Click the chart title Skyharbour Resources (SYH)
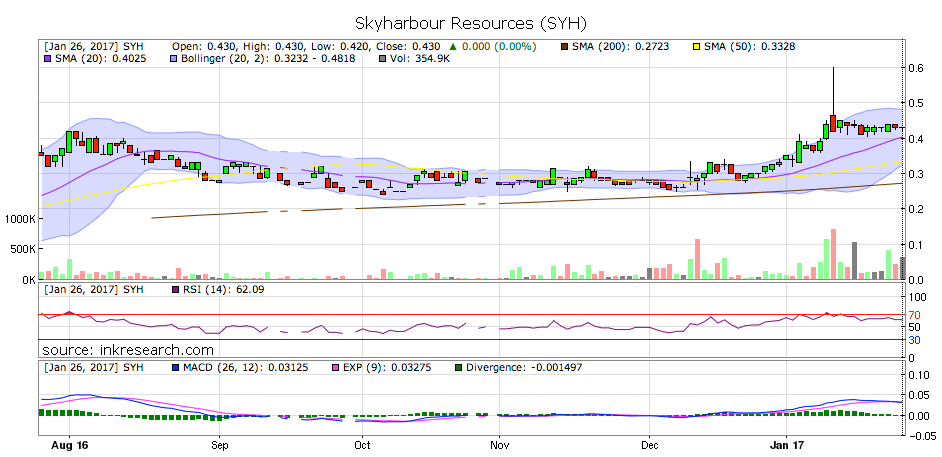Image resolution: width=942 pixels, height=457 pixels. pyautogui.click(x=470, y=23)
